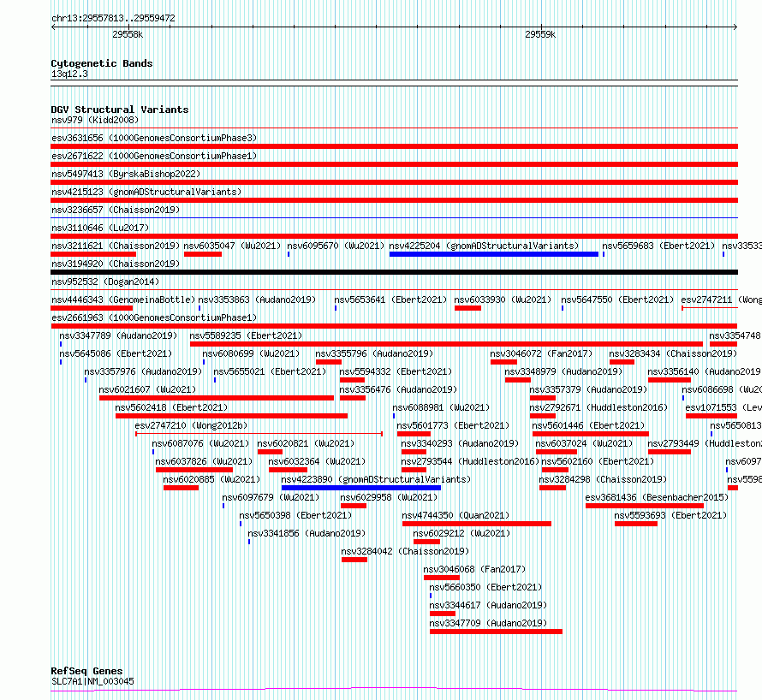The image size is (762, 700).
Task: Click the nsv5497413 (ByrskaBishop2022) label
Action: coord(125,174)
